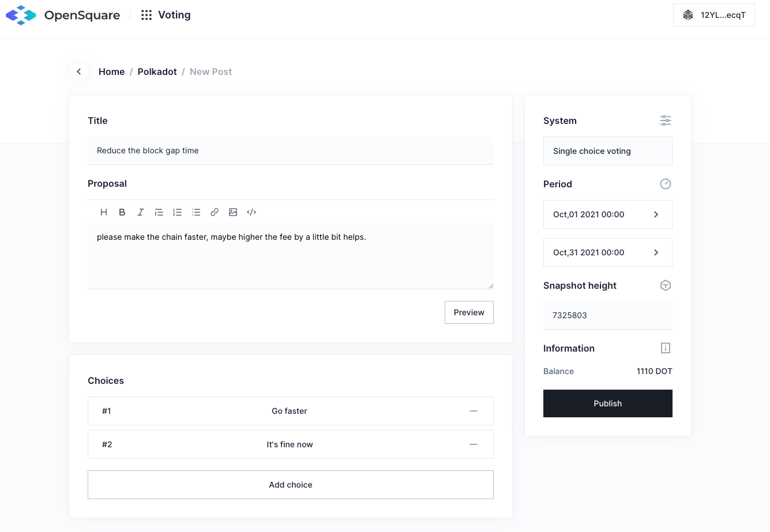Click the Heading format icon in editor
The image size is (770, 532).
(x=104, y=212)
